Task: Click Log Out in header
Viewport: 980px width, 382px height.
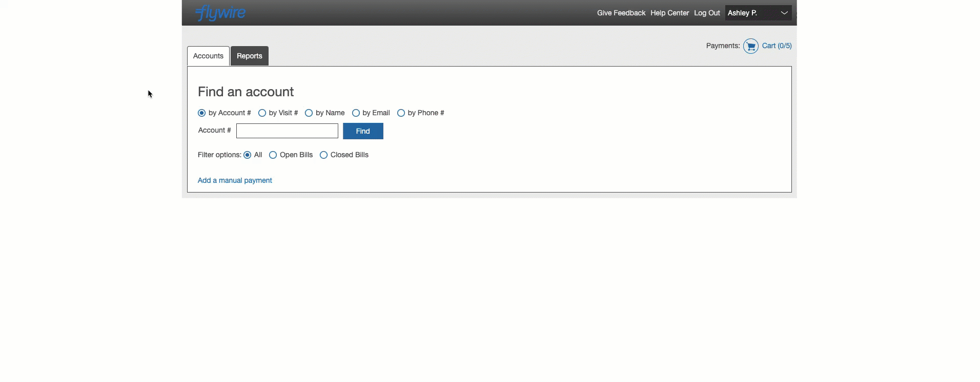Action: pos(707,13)
